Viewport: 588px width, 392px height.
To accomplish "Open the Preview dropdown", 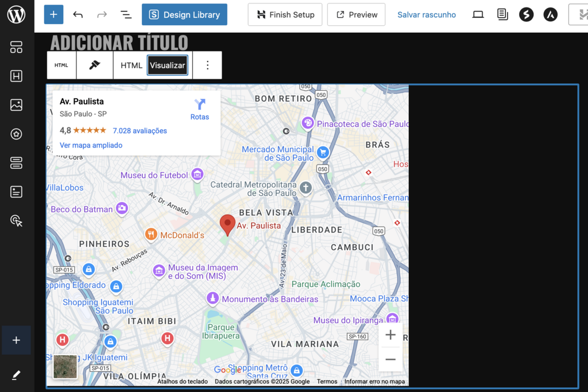I will 356,14.
